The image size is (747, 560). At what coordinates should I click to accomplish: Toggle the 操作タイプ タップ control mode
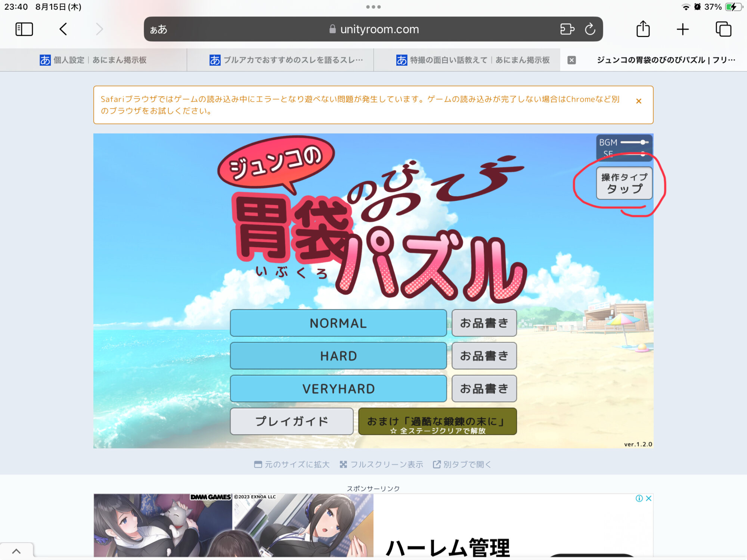pos(624,183)
